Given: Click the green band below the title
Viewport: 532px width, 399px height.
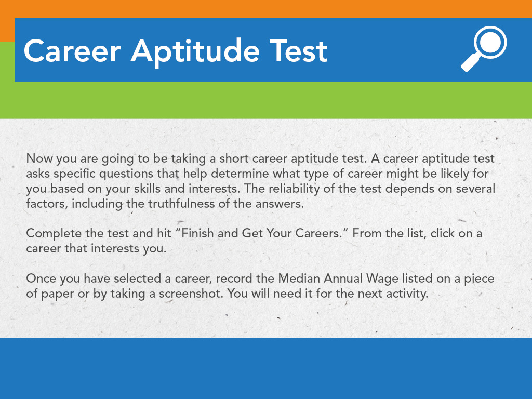Looking at the screenshot, I should click(x=266, y=100).
